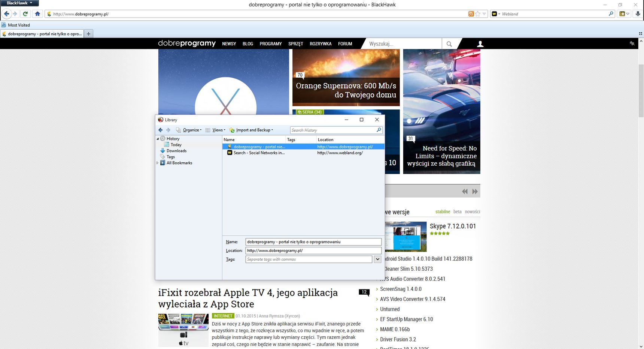Open the ROZRYWKA menu item

[321, 44]
